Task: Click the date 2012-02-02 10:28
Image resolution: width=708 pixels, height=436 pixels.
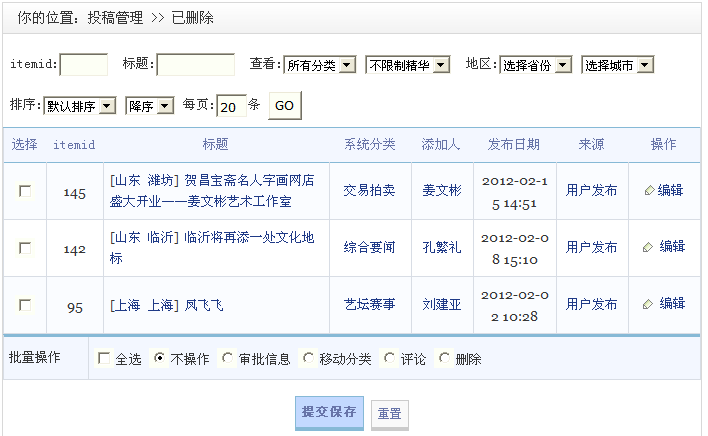Action: (515, 306)
